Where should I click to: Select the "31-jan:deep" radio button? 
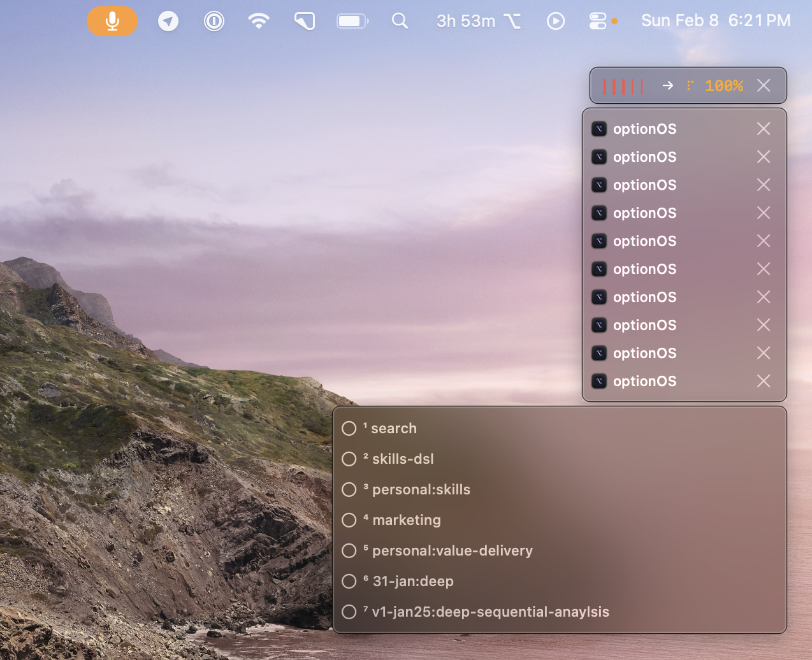point(349,581)
